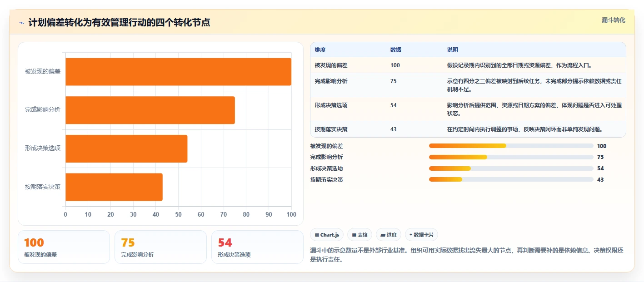Click the value 43 beside the progress bar
Viewport: 644px width, 282px height.
tap(600, 180)
